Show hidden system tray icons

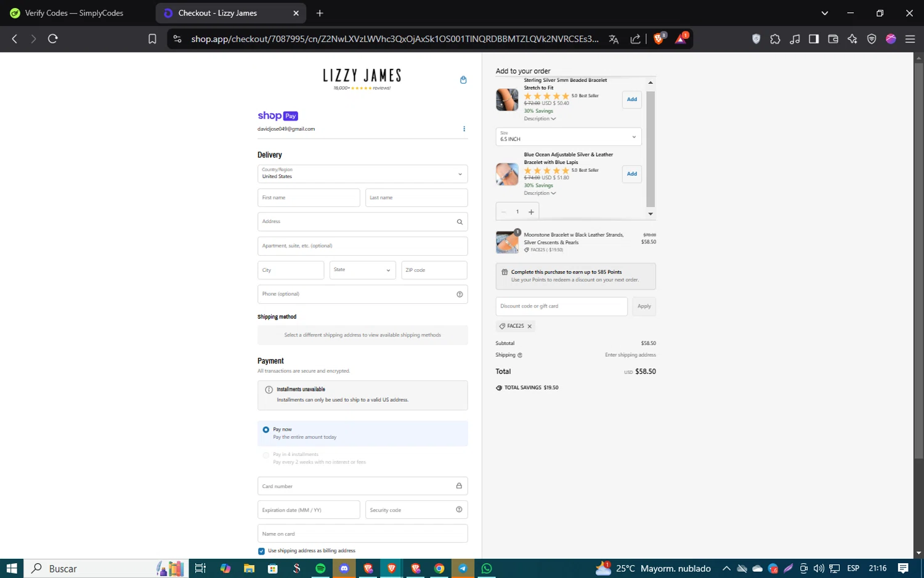726,568
